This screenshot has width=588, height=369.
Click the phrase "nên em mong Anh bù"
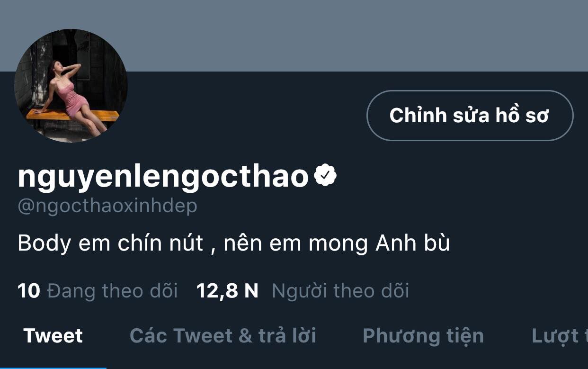(337, 243)
